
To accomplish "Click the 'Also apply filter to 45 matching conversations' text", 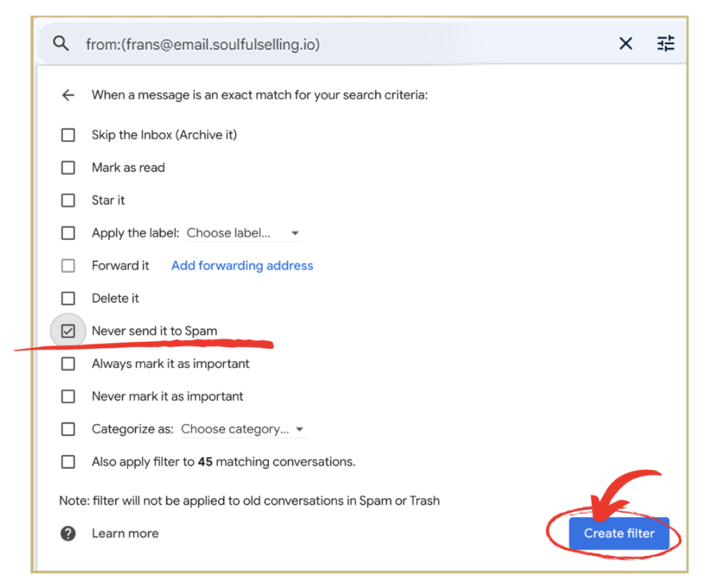I will tap(224, 462).
